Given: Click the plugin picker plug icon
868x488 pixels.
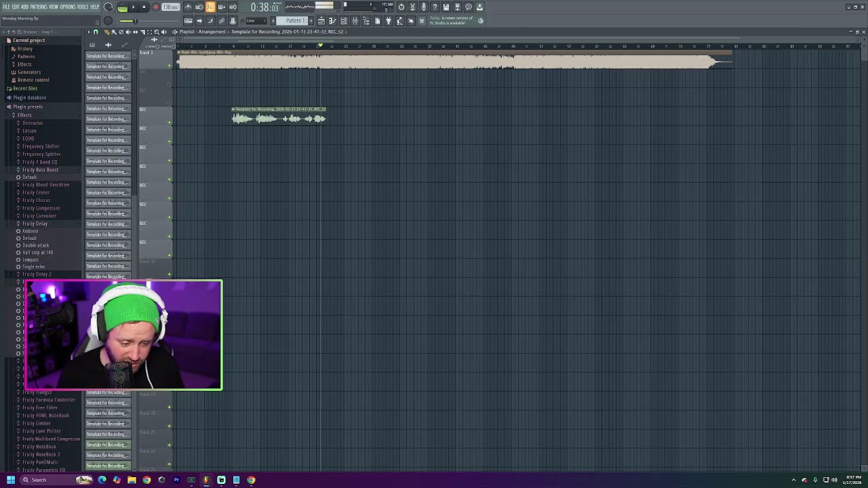Looking at the screenshot, I should [x=389, y=21].
